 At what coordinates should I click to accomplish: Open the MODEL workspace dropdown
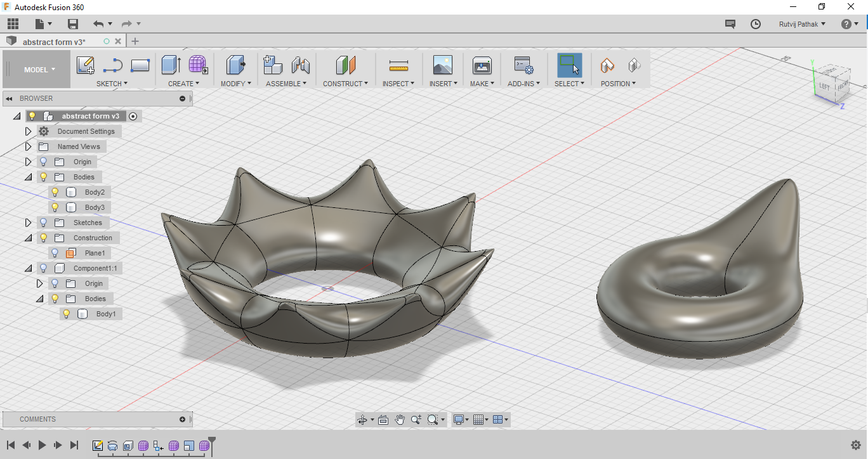click(x=39, y=70)
